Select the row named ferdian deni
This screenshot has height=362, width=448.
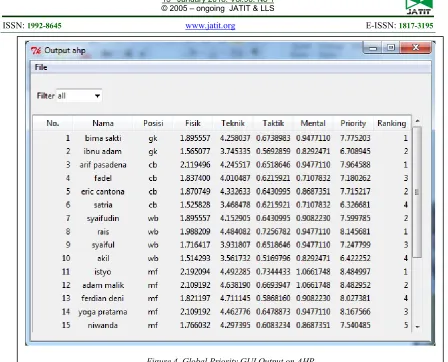pyautogui.click(x=222, y=298)
